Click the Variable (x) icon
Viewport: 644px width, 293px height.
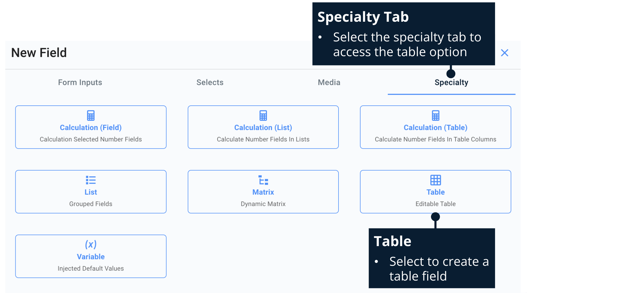click(91, 245)
